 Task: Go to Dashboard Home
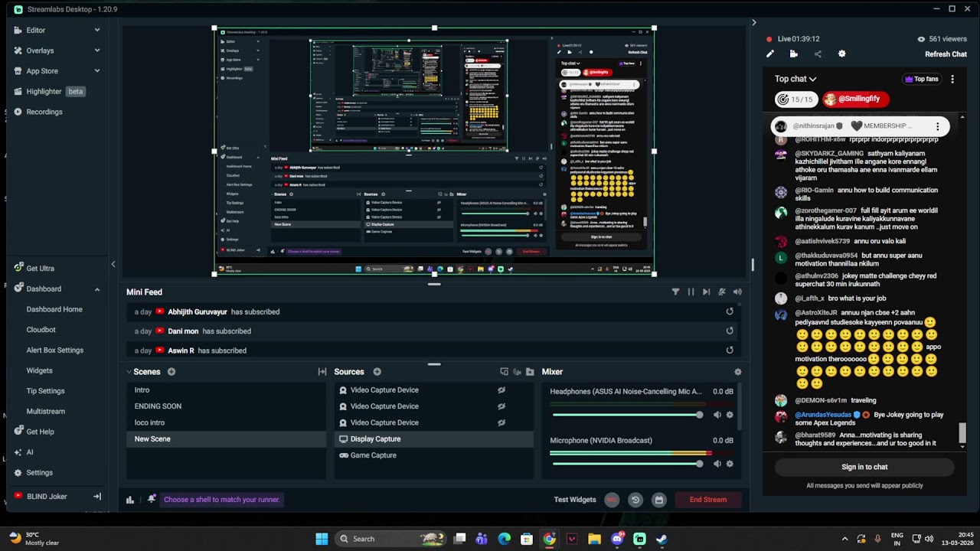pyautogui.click(x=54, y=309)
